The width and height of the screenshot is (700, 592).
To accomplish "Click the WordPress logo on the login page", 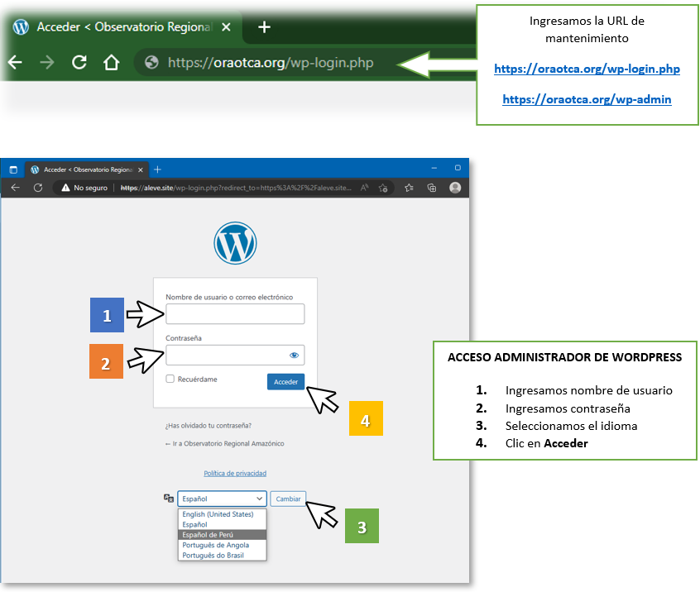I will pyautogui.click(x=235, y=243).
